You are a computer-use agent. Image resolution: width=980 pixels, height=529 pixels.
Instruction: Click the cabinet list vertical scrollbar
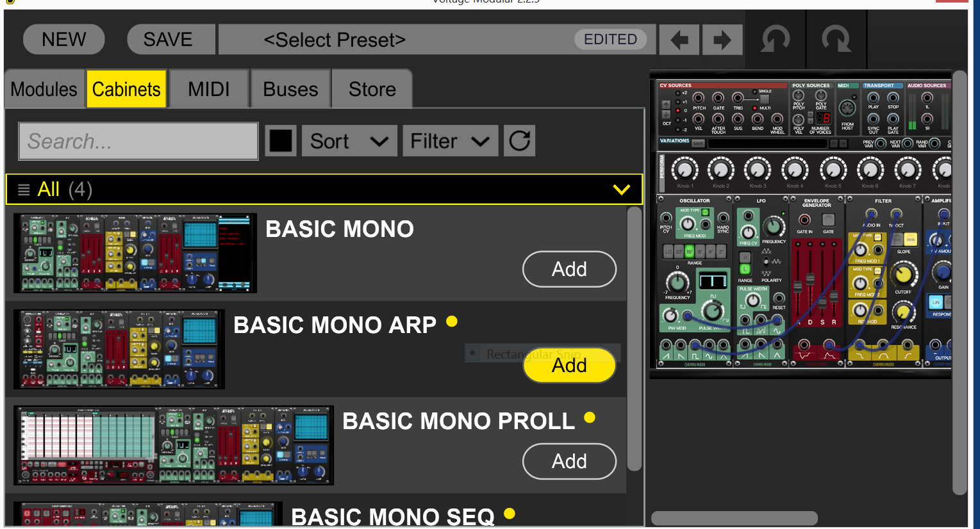click(x=634, y=339)
